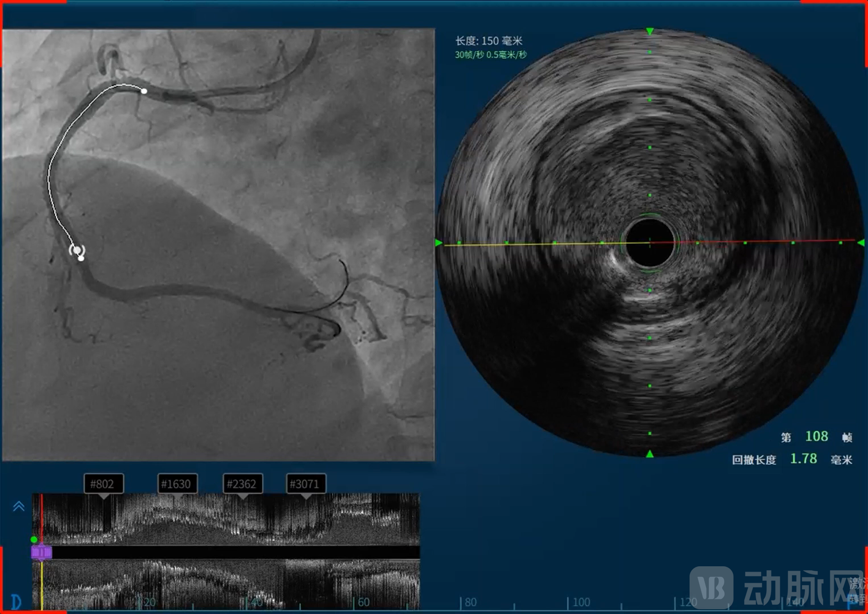868x614 pixels.
Task: Go to bookmark #3071
Action: click(306, 484)
